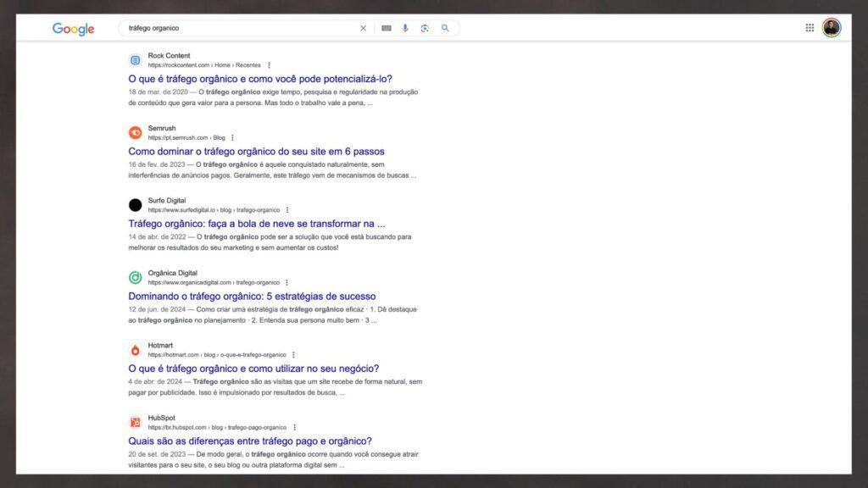
Task: Click the Rock Content favicon
Action: (x=135, y=60)
